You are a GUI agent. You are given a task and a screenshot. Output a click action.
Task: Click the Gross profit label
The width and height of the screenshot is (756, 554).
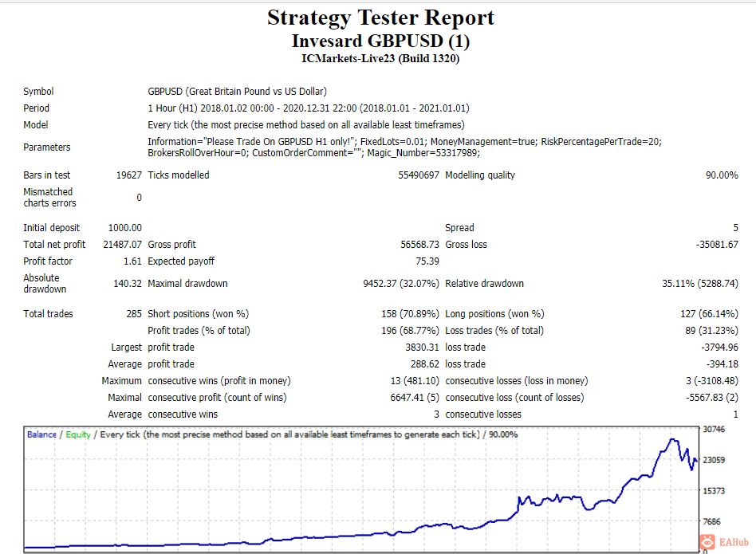171,244
